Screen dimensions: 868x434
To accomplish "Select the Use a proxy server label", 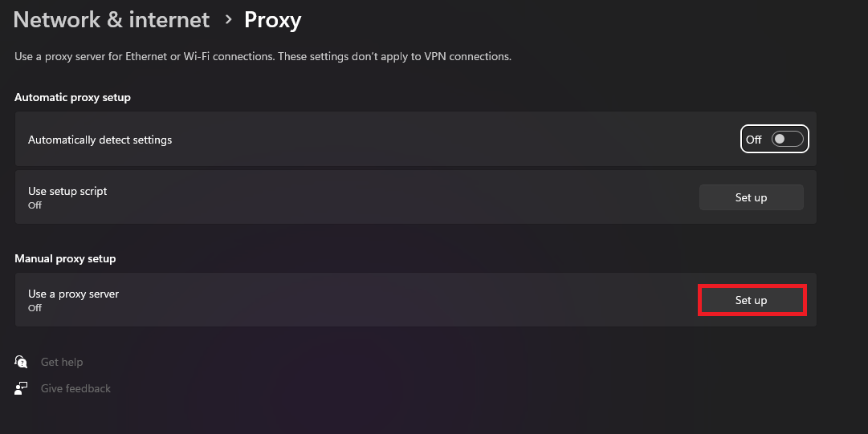I will point(73,294).
